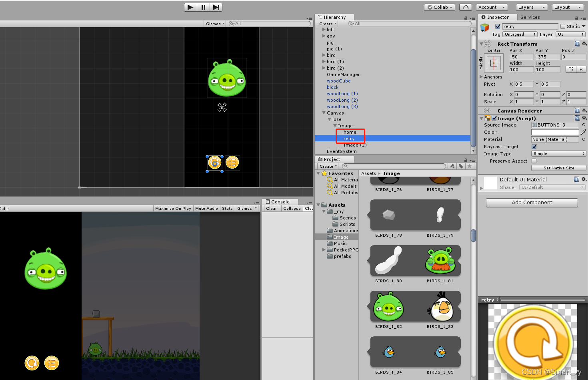Open Canvas Renderer gear settings
The height and width of the screenshot is (380, 588).
(584, 111)
